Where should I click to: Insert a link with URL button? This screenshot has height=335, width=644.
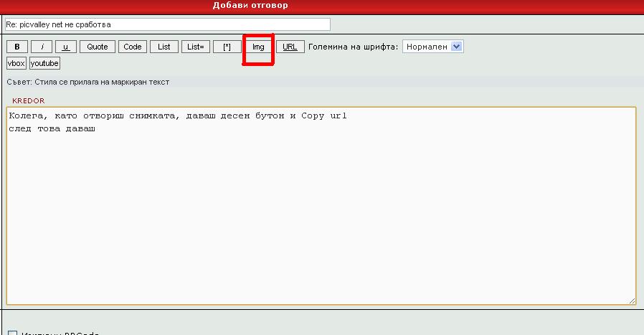[290, 47]
